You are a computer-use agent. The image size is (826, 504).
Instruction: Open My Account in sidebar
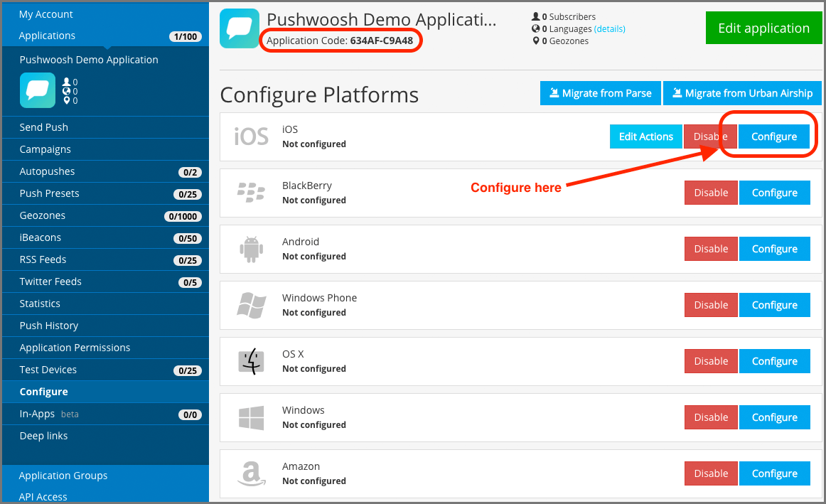click(45, 14)
